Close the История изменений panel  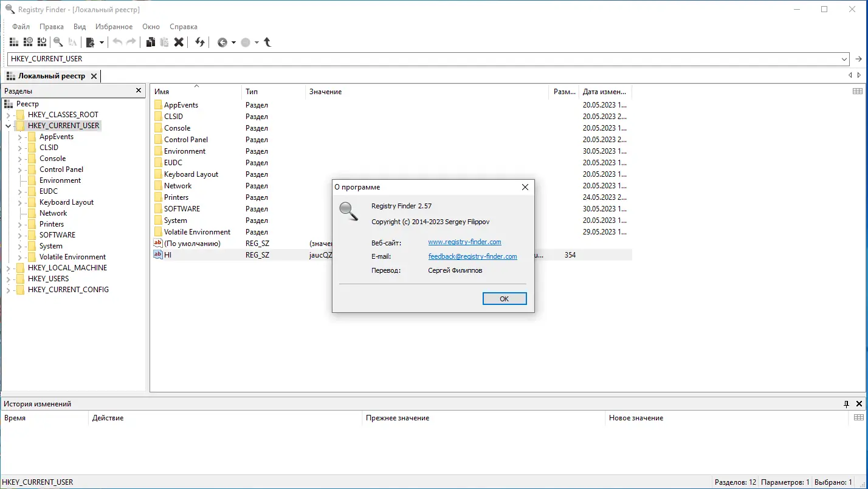tap(859, 403)
